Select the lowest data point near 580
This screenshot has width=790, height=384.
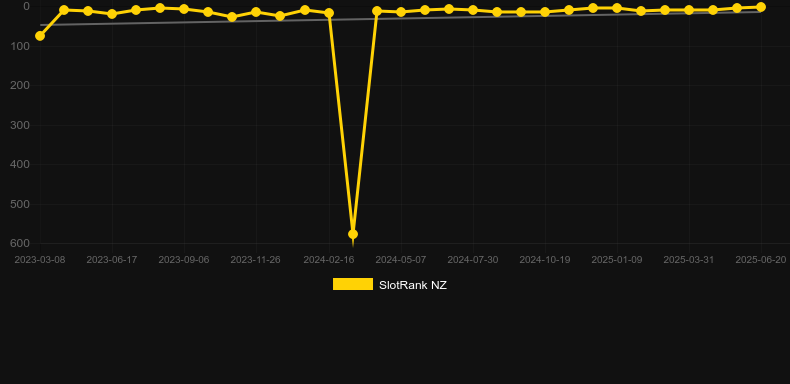353,234
